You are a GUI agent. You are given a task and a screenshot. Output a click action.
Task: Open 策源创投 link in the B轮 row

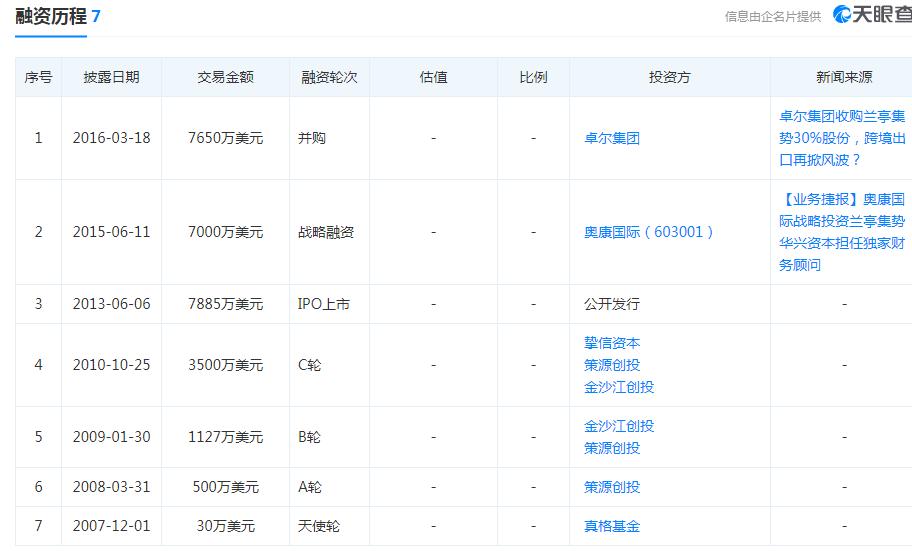click(611, 448)
